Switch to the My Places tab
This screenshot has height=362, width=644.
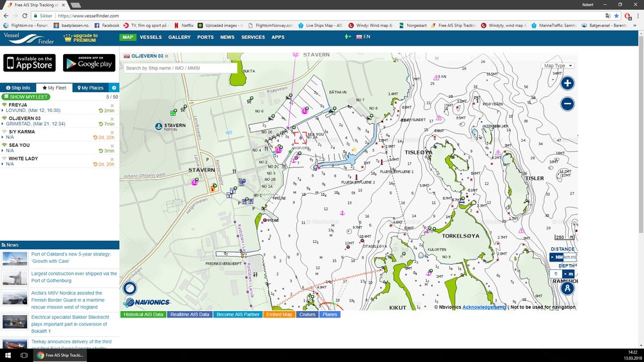(90, 88)
